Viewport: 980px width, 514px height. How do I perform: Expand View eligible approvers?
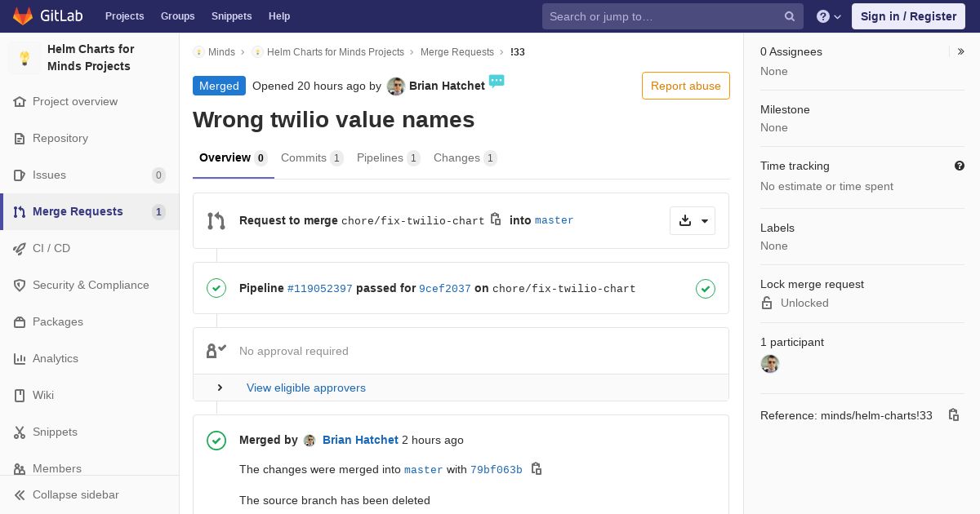pos(220,388)
